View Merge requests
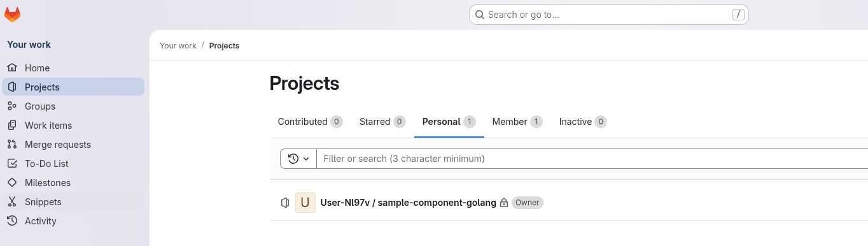This screenshot has height=246, width=868. [73, 144]
